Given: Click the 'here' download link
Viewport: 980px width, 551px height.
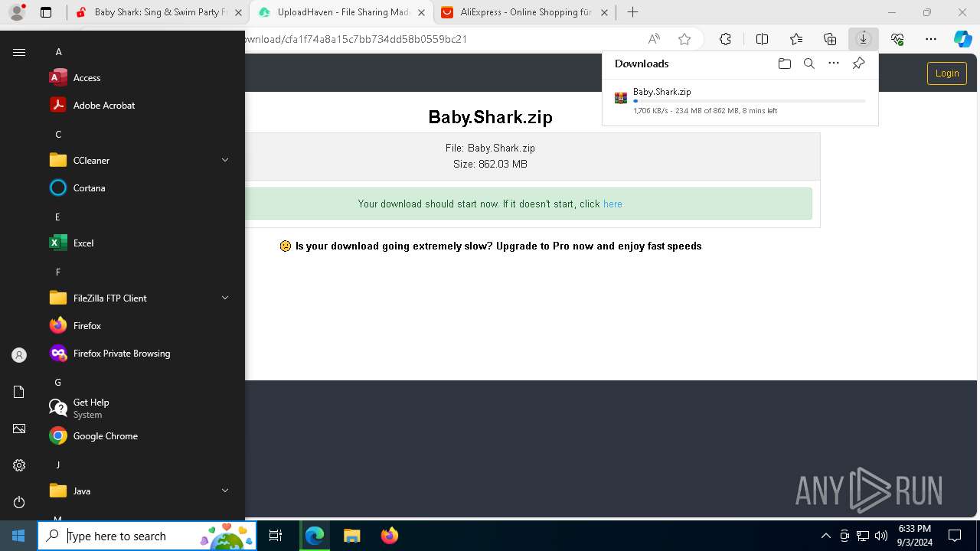Looking at the screenshot, I should (612, 204).
